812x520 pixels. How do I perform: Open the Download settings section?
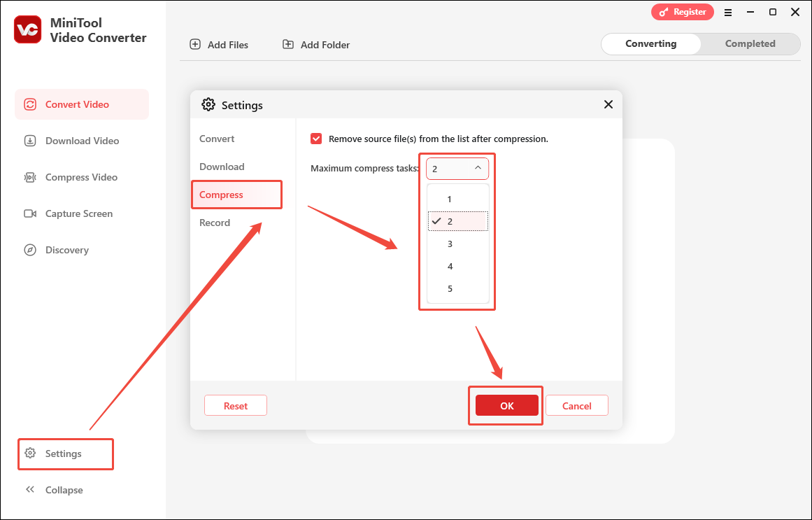[x=222, y=167]
